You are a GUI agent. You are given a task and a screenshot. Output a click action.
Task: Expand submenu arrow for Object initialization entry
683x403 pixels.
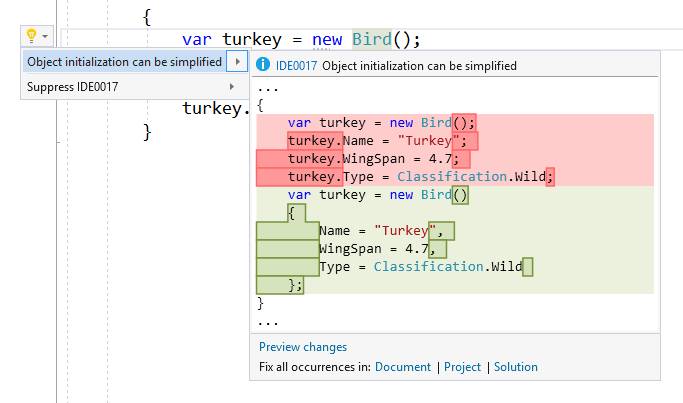[237, 62]
